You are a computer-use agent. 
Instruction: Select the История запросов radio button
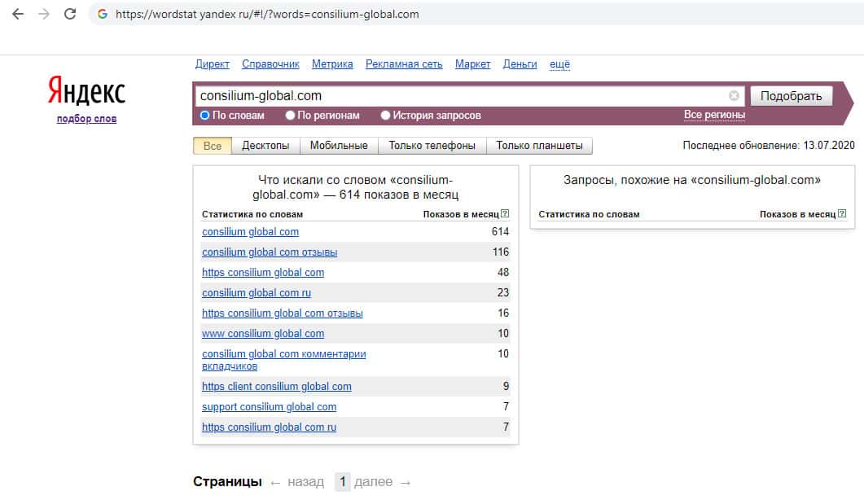385,116
